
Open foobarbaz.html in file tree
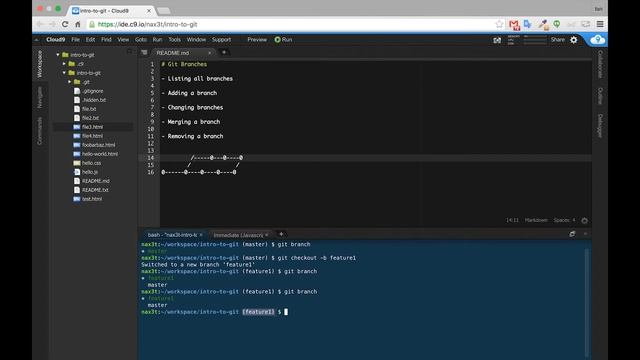pos(98,145)
